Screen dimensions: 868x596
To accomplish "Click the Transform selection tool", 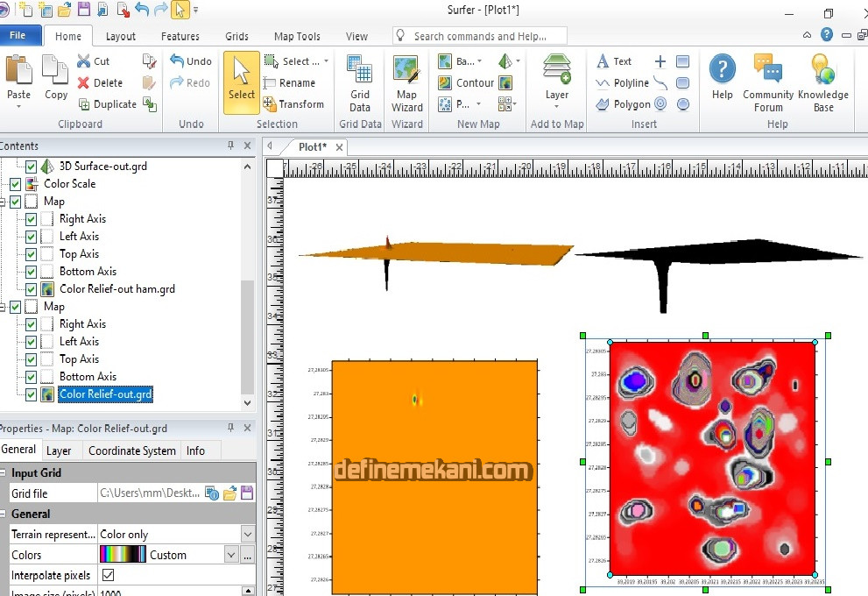I will click(x=293, y=104).
